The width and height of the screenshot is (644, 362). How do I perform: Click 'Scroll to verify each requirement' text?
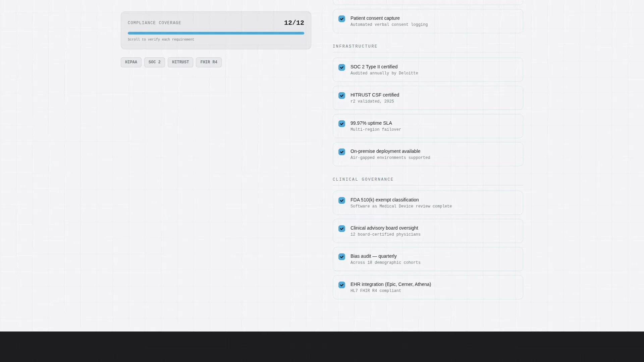[x=161, y=40]
